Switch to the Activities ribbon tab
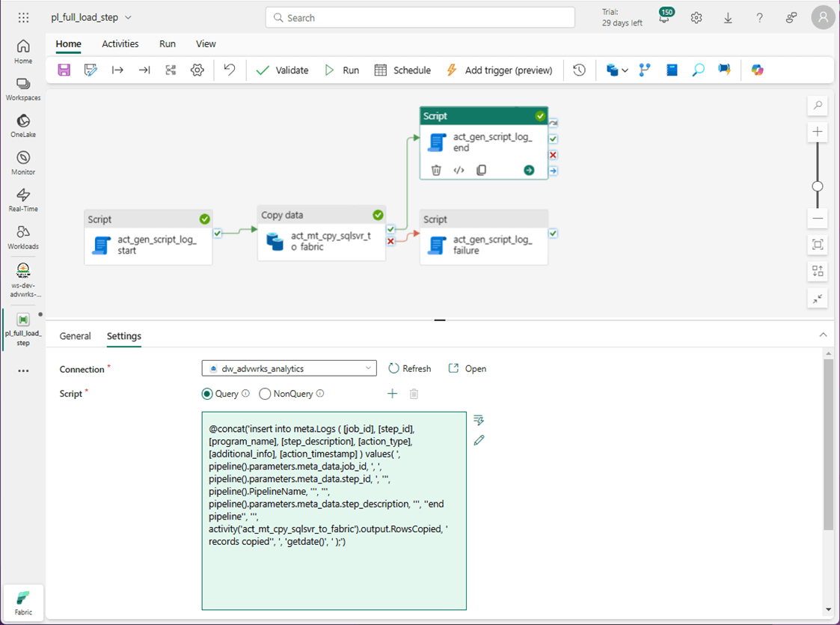This screenshot has width=840, height=625. pos(120,44)
